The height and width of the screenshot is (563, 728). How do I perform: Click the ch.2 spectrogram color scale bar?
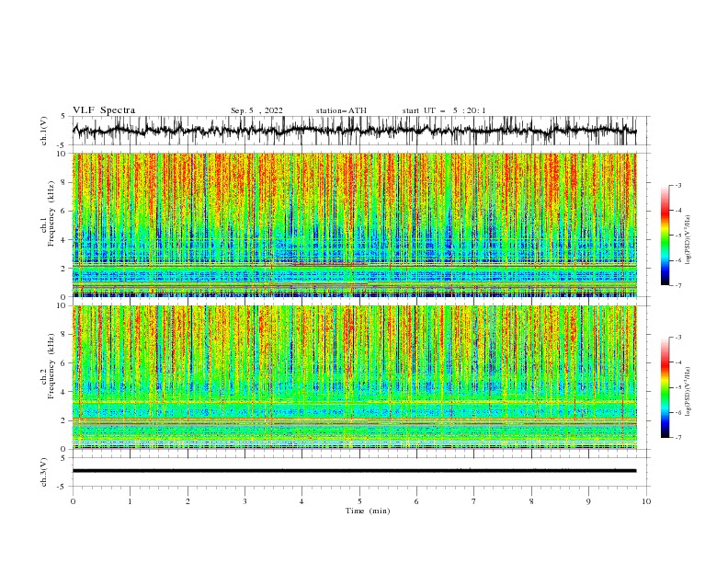(665, 387)
